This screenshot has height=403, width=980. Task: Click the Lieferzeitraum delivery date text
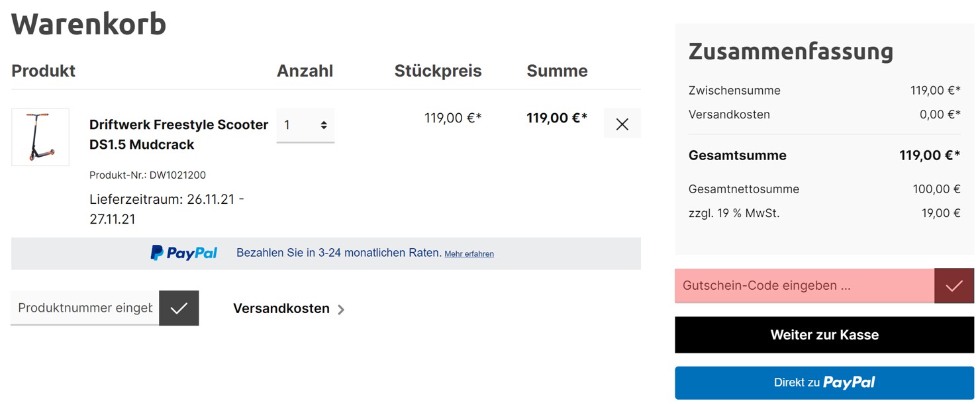[167, 209]
